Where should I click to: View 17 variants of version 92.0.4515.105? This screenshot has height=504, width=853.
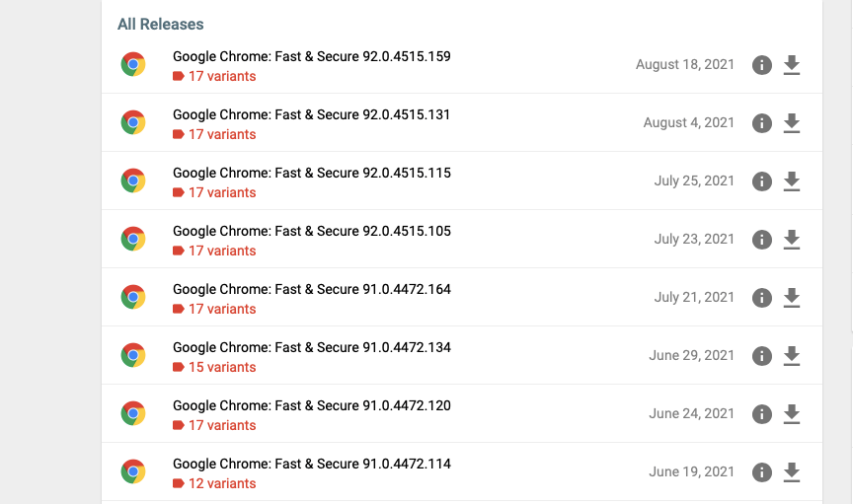[x=214, y=251]
